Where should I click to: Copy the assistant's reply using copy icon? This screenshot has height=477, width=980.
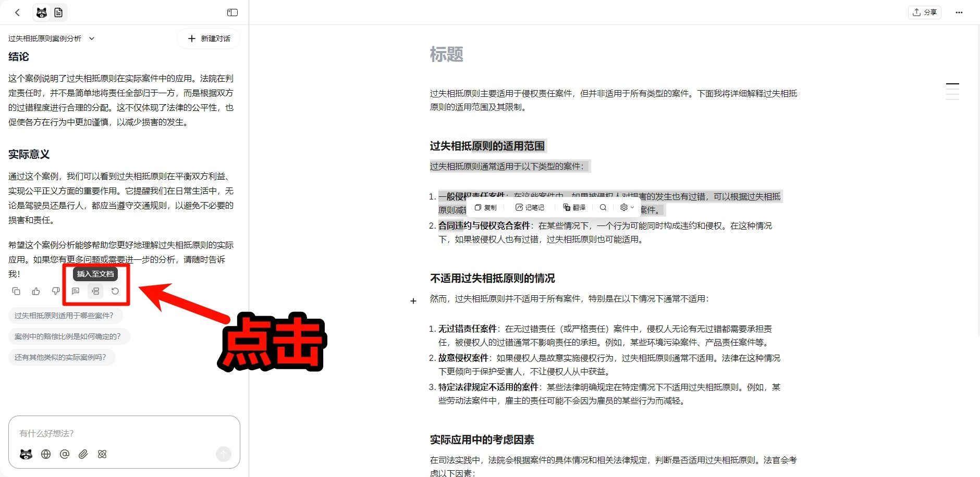click(16, 291)
